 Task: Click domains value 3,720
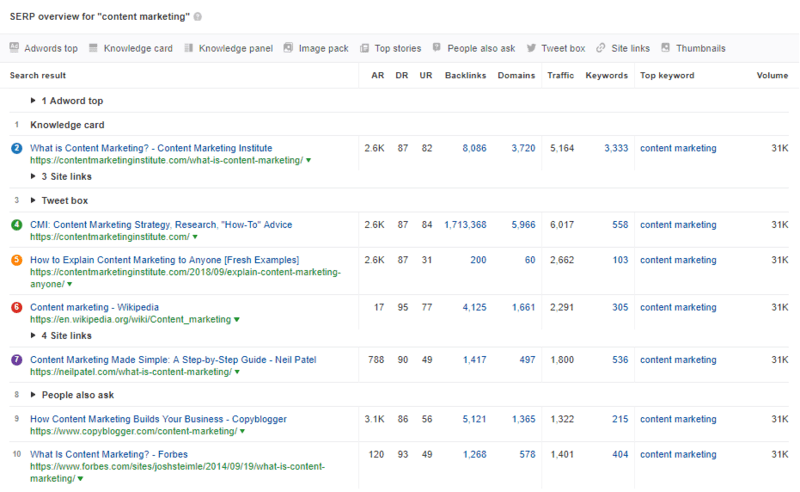[x=523, y=149]
